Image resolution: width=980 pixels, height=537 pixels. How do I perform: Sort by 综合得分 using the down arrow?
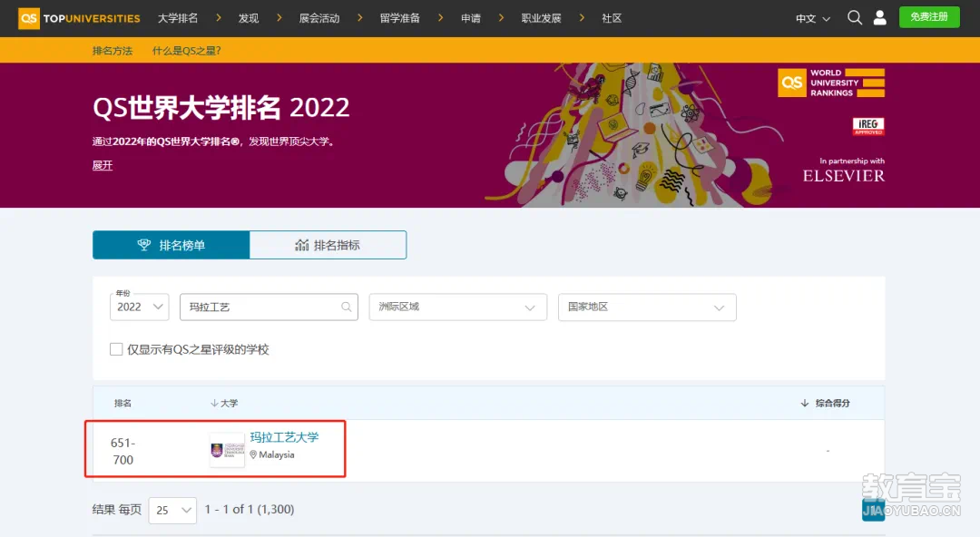coord(804,404)
